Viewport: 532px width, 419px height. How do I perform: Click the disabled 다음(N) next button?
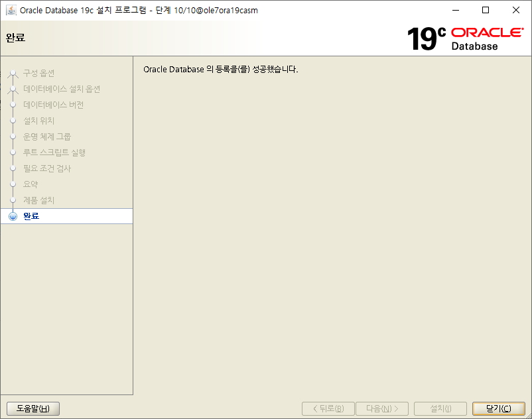pos(382,408)
